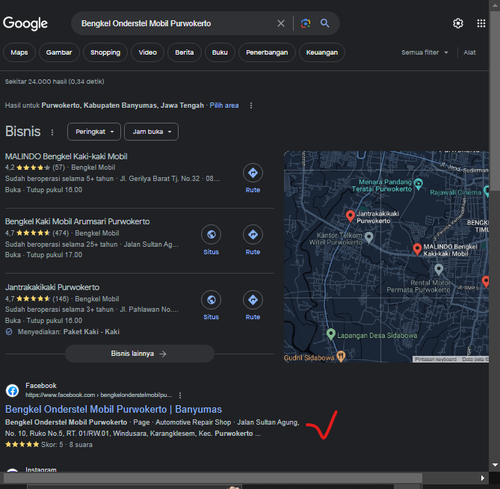
Task: Click Kantor Telkom Witel map marker
Action: [x=368, y=237]
